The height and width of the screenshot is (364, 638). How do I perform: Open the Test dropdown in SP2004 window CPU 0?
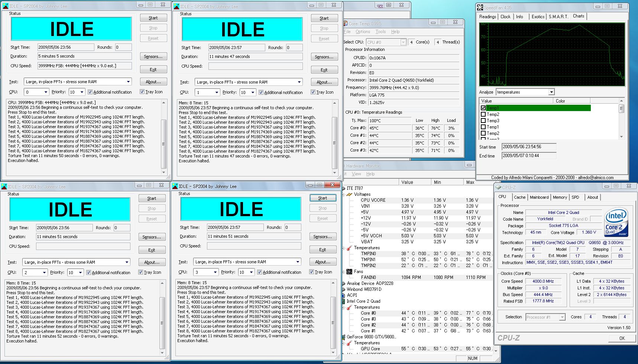128,82
